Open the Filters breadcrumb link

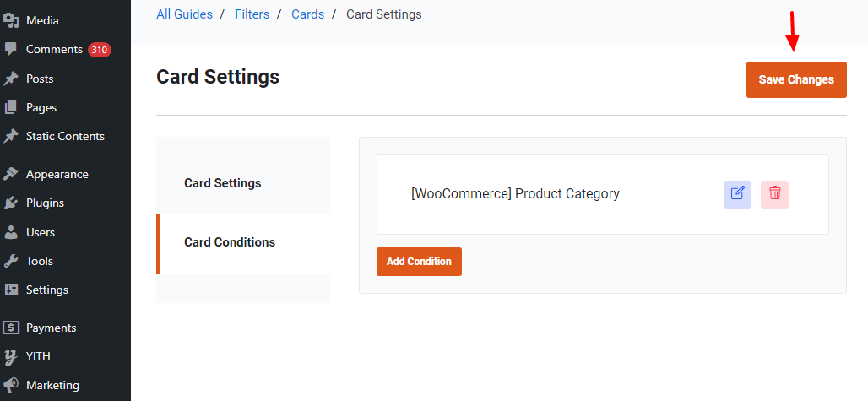(x=252, y=14)
